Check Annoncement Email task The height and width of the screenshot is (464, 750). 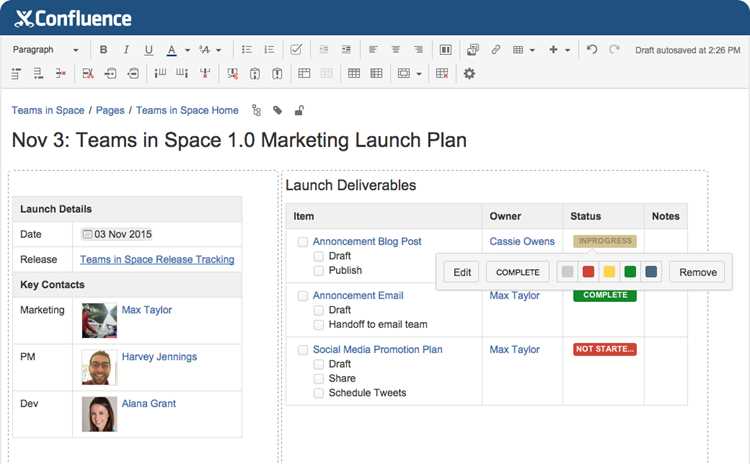click(x=303, y=296)
